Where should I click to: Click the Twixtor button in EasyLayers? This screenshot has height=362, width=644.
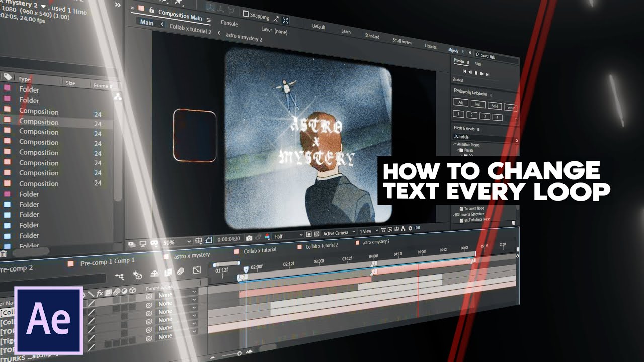510,108
